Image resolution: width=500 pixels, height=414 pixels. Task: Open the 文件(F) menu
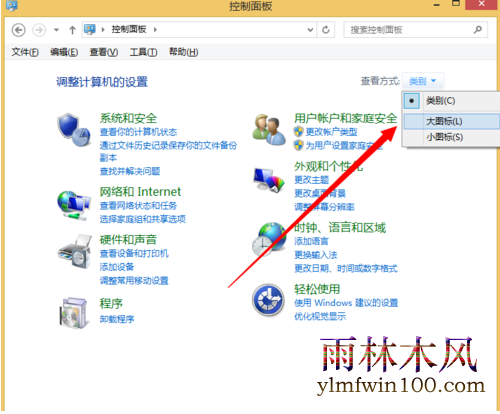click(x=25, y=52)
